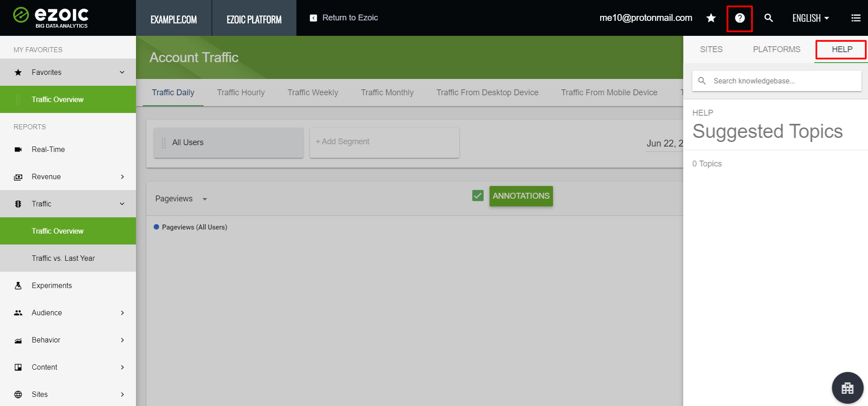Switch to the Traffic Hourly tab
Screen dimensions: 868x406
click(241, 93)
